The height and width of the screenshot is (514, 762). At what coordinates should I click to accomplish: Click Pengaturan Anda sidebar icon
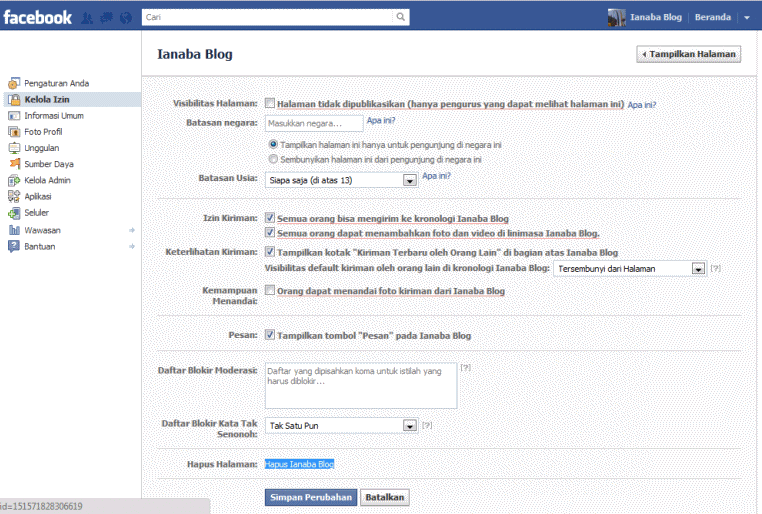pyautogui.click(x=14, y=83)
